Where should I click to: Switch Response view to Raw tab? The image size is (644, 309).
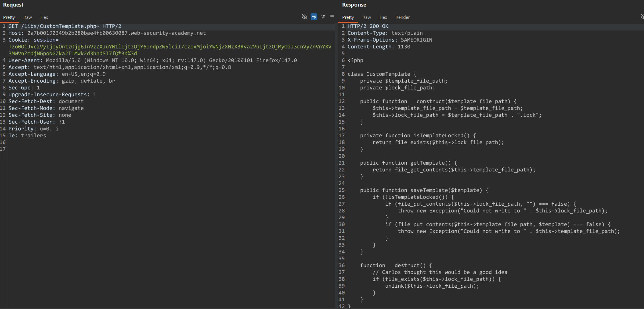point(366,17)
